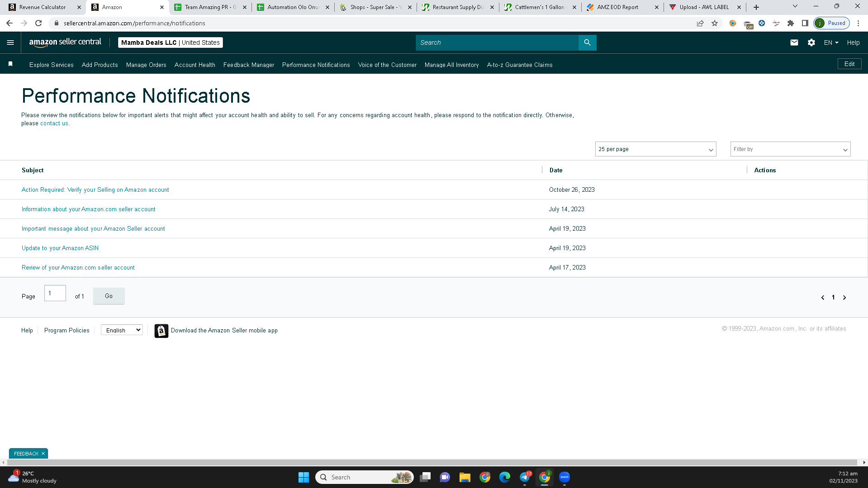Click the Windows taskbar search box
Viewport: 868px width, 488px height.
pyautogui.click(x=365, y=477)
